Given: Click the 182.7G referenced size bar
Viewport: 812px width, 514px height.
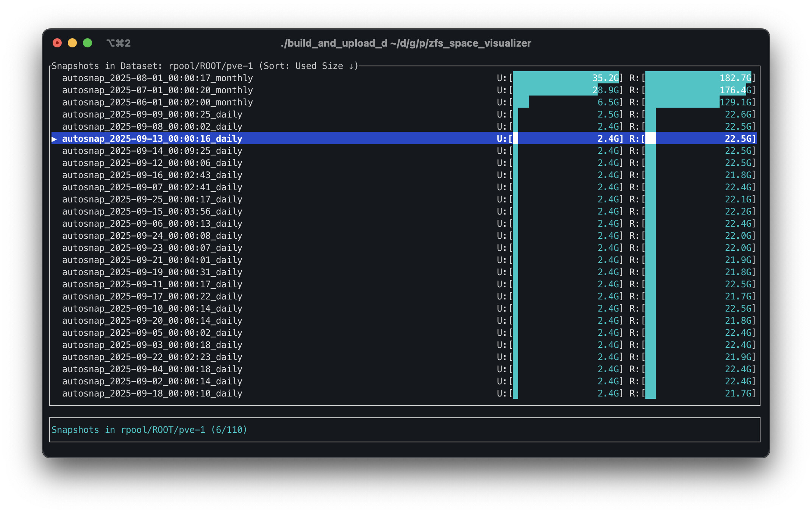Looking at the screenshot, I should point(698,78).
